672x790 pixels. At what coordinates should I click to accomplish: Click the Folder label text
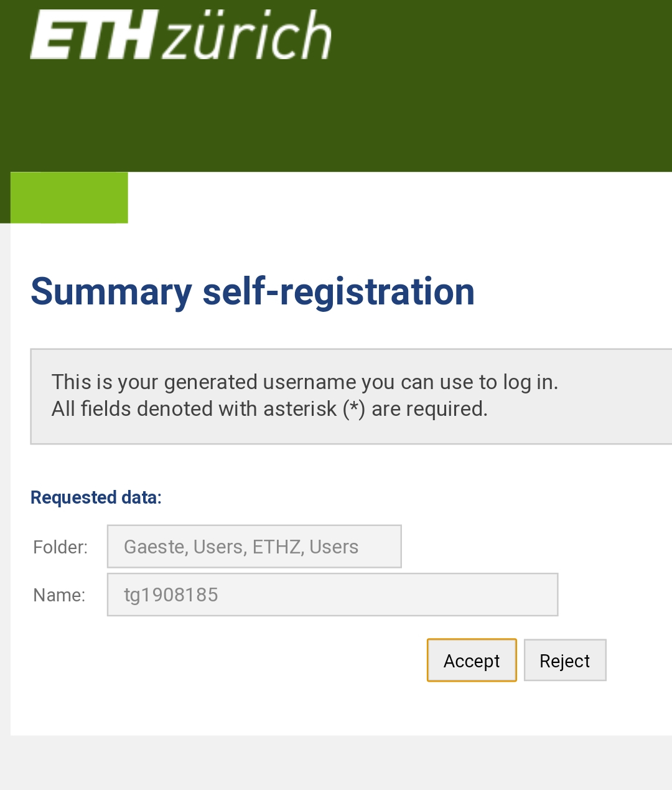tap(60, 547)
